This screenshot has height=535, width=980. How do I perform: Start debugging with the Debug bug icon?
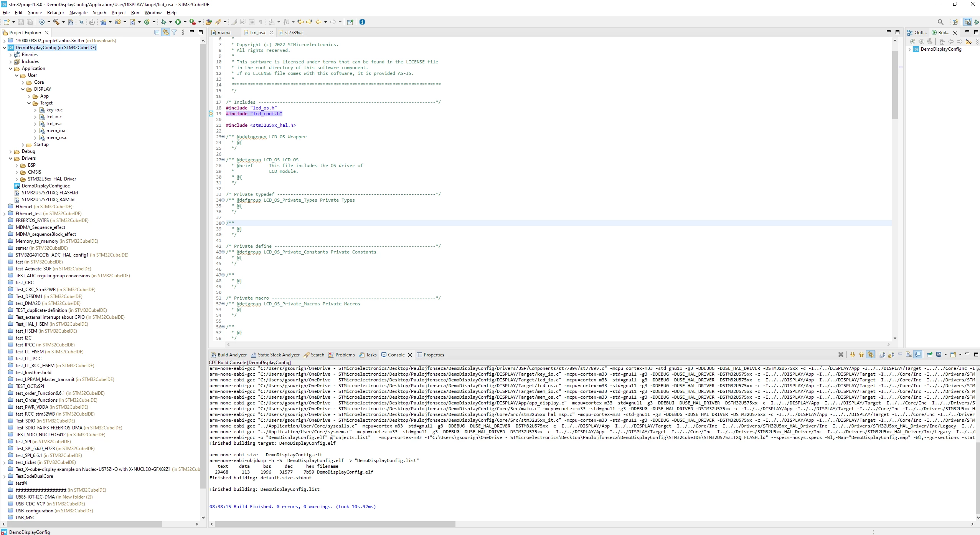[164, 22]
